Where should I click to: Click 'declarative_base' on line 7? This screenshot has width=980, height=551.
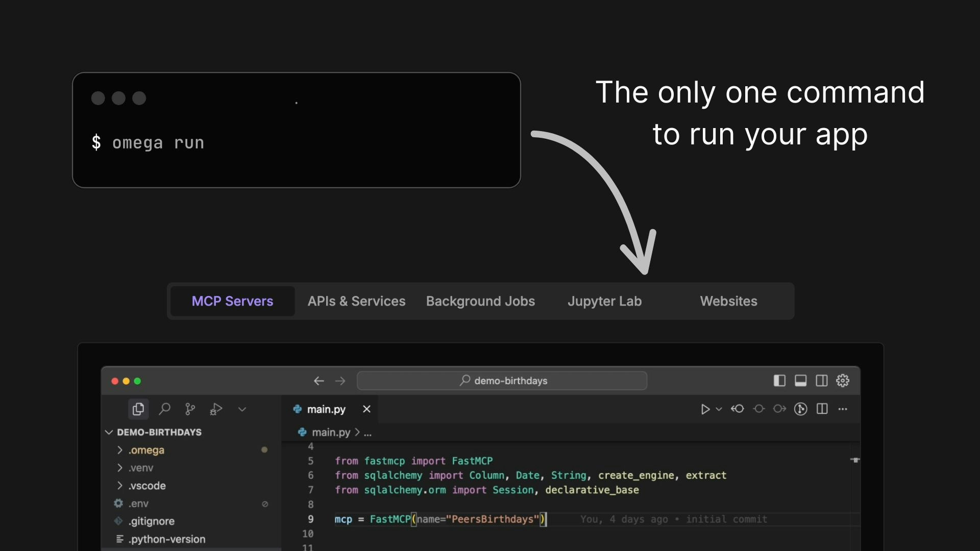[592, 490]
